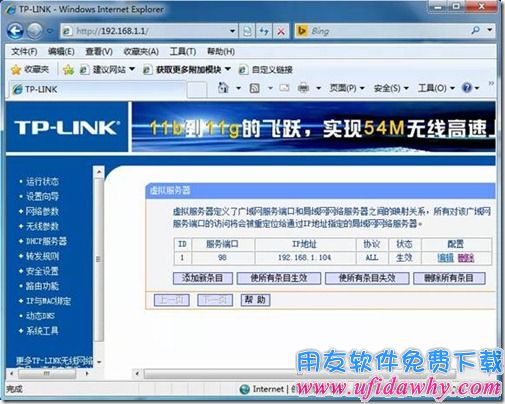Click the Home page icon

[223, 88]
